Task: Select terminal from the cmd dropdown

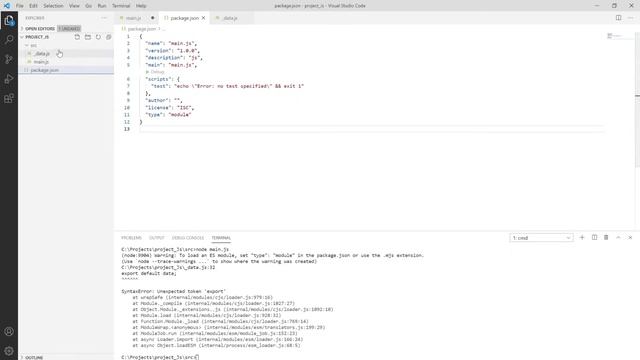Action: 541,238
